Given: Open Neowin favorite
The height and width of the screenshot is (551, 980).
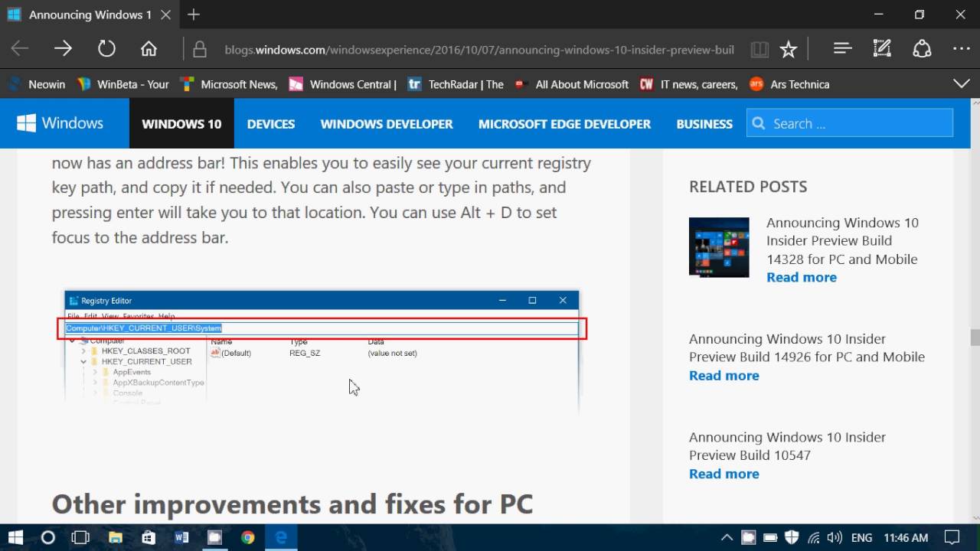Looking at the screenshot, I should click(37, 84).
